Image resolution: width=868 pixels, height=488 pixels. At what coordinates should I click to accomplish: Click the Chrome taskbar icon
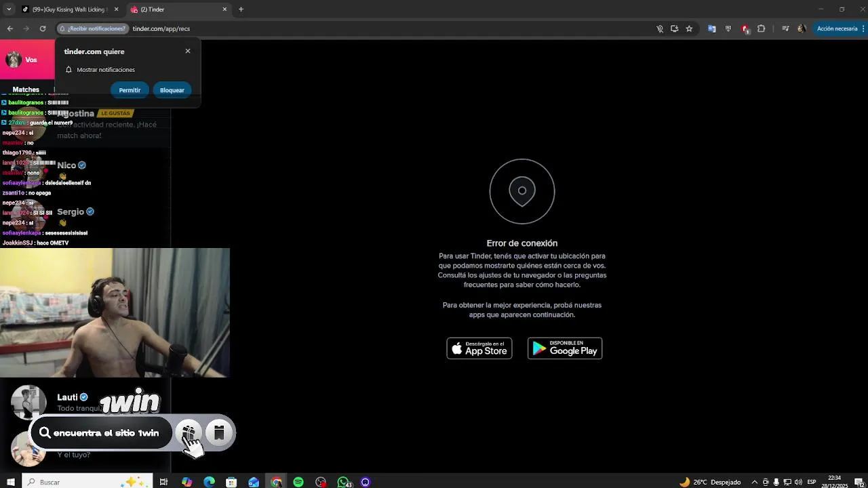(276, 482)
